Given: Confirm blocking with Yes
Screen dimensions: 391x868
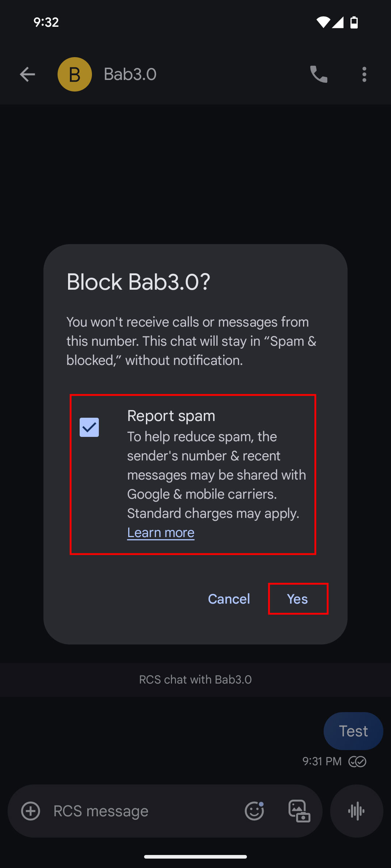Looking at the screenshot, I should tap(298, 599).
